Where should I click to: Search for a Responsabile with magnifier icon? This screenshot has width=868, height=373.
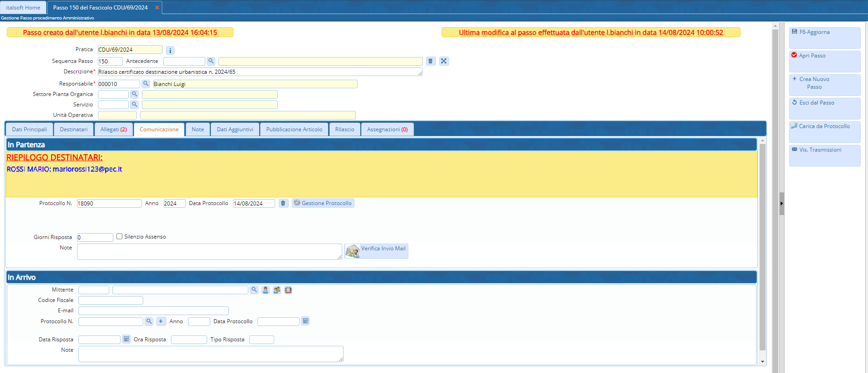pyautogui.click(x=146, y=84)
